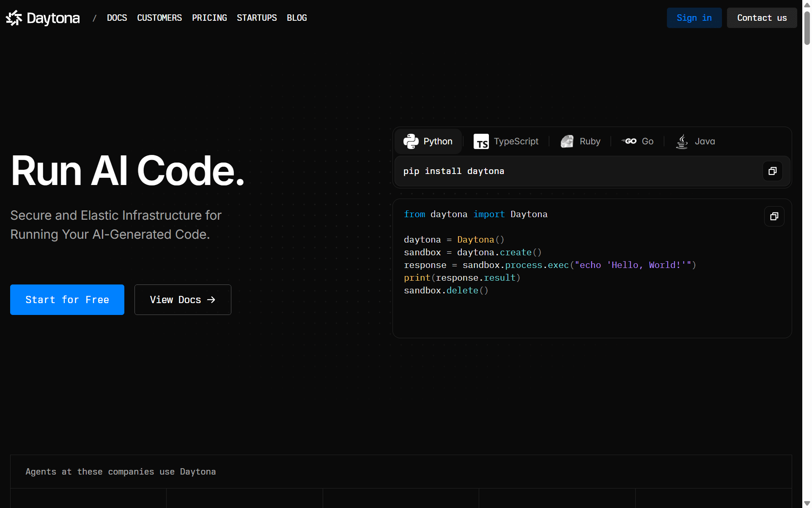Click the Daytona wordmark text

pyautogui.click(x=53, y=18)
